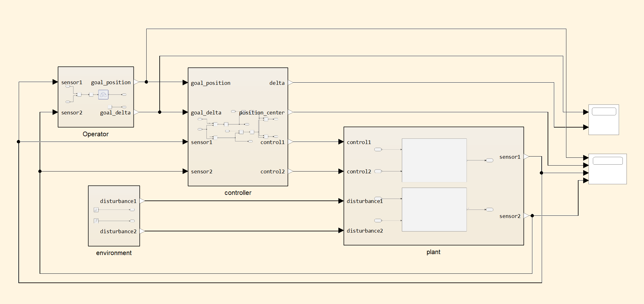Click the Operator block name label

(95, 134)
